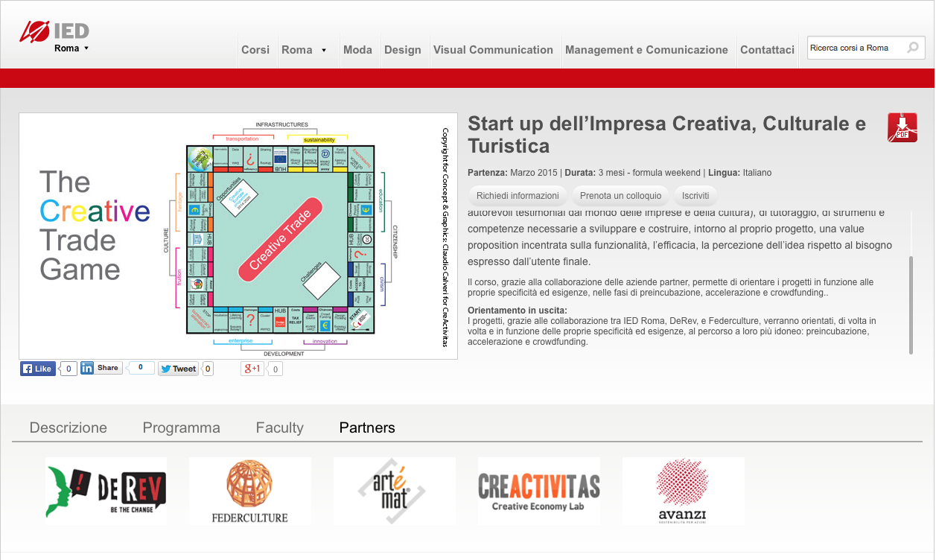Click the course title heading
Screen dimensions: 936x560
(666, 134)
